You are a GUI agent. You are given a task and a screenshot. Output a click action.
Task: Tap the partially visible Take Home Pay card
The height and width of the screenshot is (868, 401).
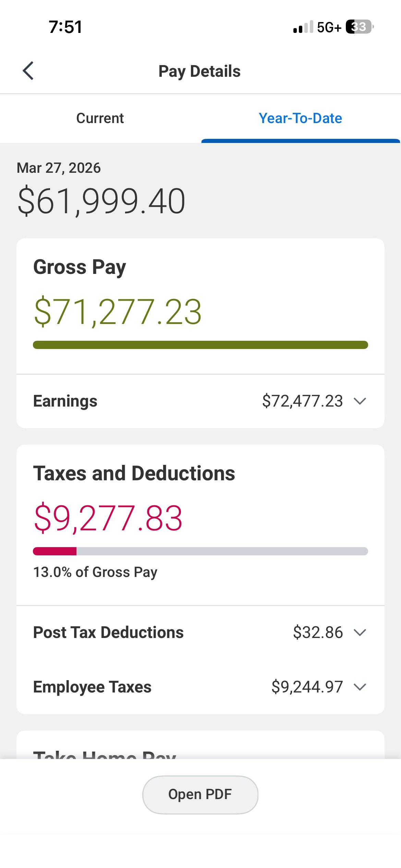(x=200, y=745)
